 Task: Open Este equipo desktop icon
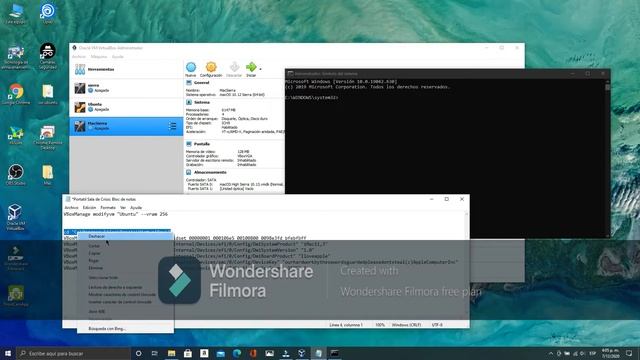[16, 13]
